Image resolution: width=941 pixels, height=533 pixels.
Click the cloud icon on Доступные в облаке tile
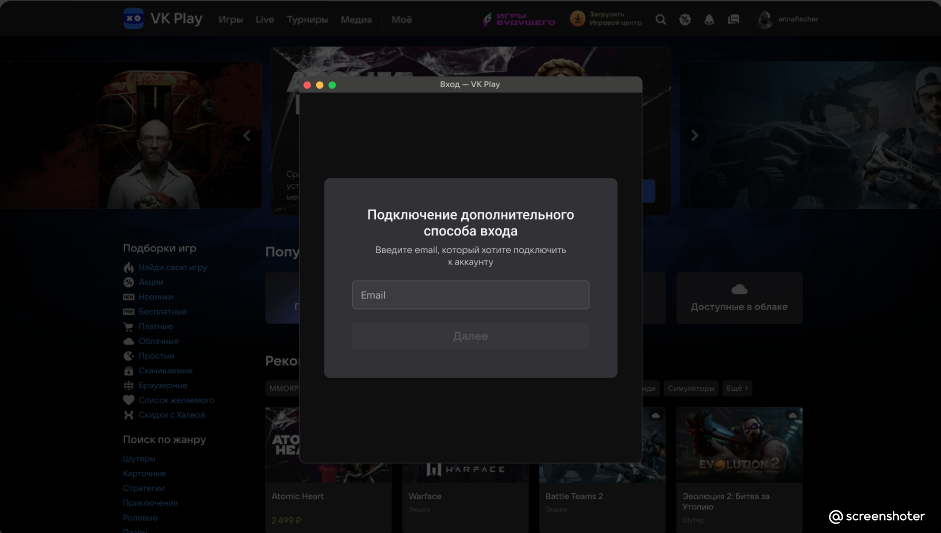(739, 289)
